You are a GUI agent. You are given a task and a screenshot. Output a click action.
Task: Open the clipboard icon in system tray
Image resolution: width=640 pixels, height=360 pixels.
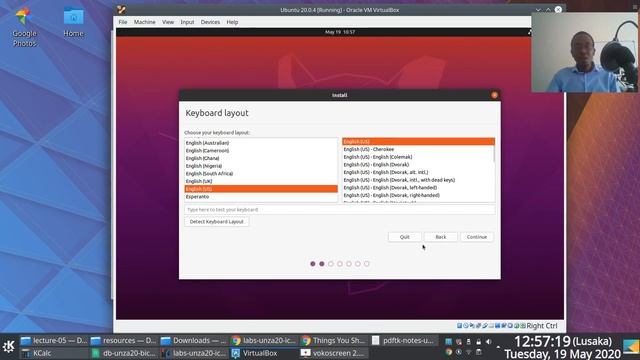tap(478, 352)
